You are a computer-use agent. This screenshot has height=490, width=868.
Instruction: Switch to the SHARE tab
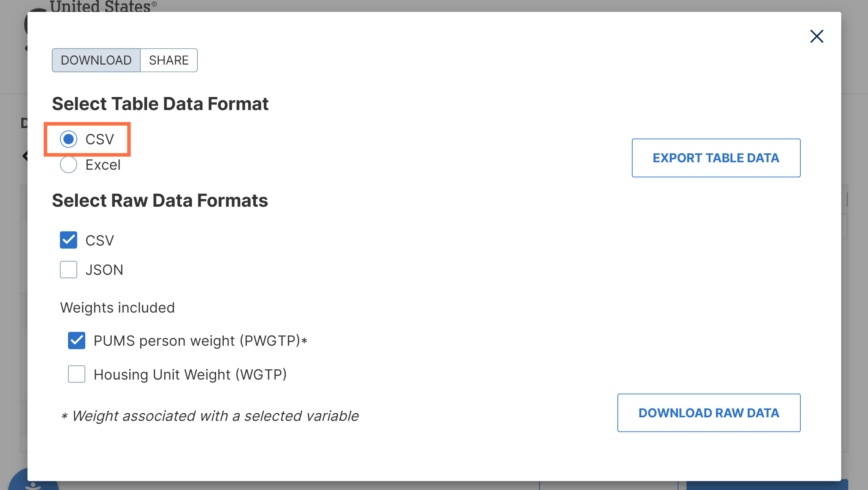point(168,60)
